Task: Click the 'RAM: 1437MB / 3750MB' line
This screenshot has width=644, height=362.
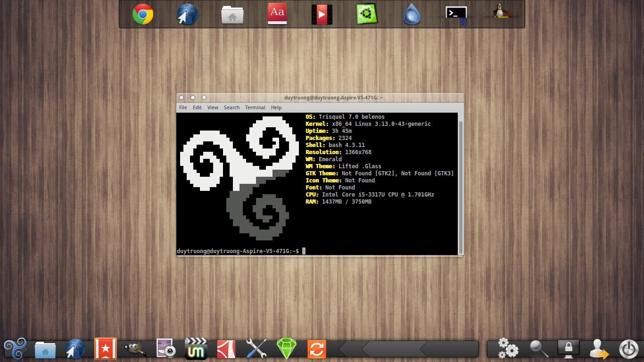Action: click(339, 201)
